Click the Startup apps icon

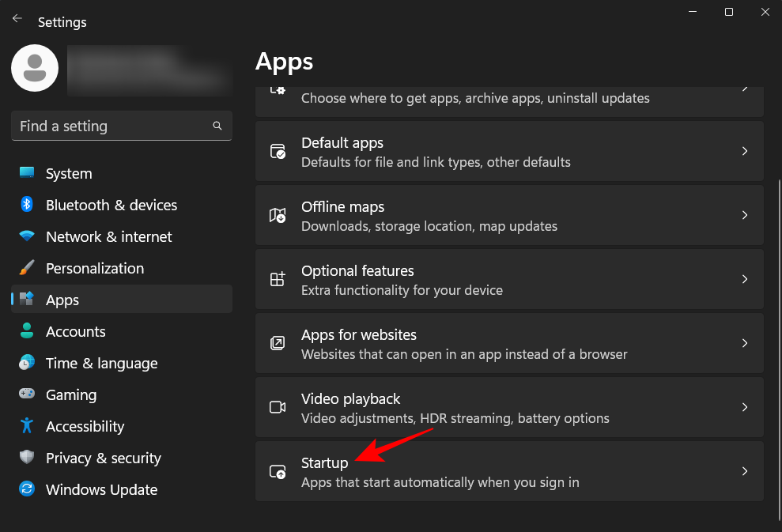click(278, 471)
